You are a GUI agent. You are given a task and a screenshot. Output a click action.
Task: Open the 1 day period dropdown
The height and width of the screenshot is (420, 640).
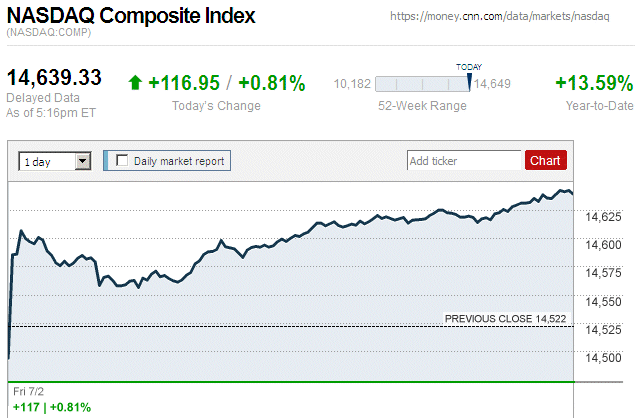pos(54,161)
